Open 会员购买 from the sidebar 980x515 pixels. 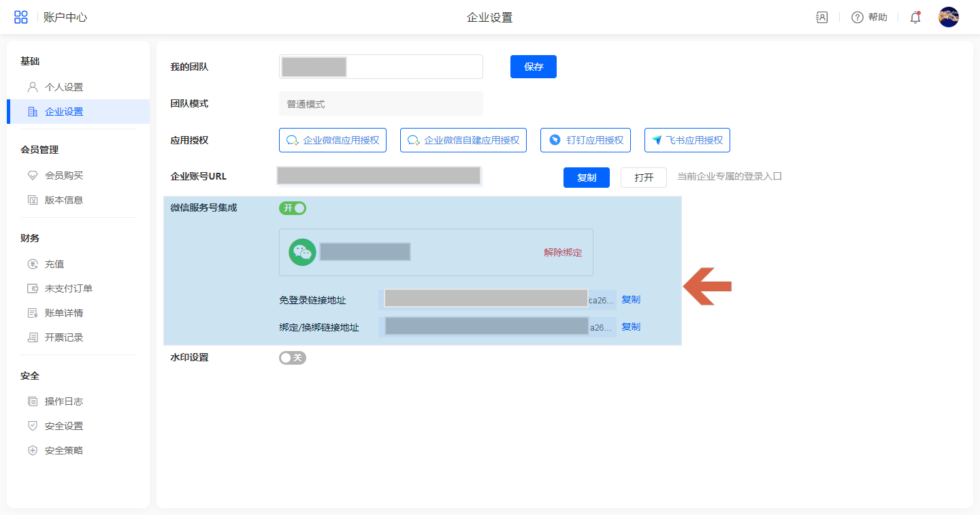(x=63, y=176)
